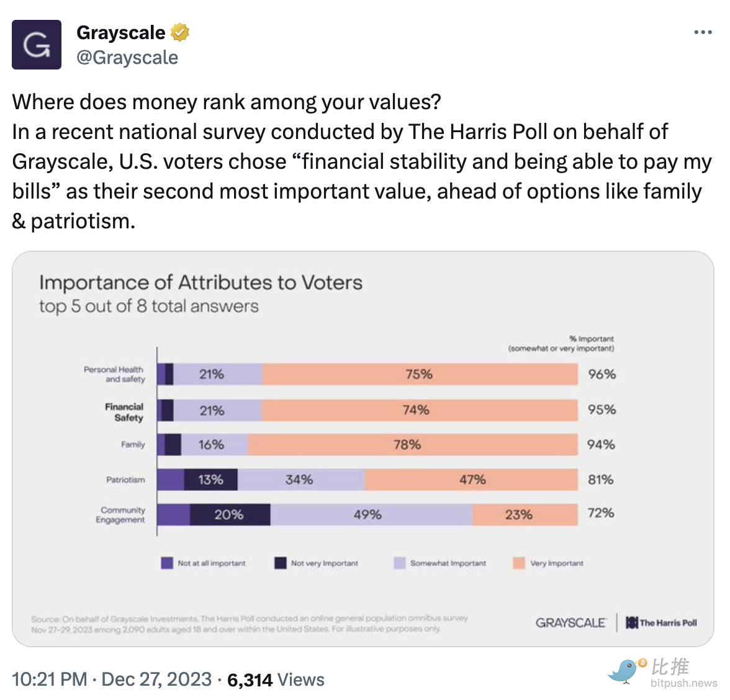Image resolution: width=730 pixels, height=700 pixels.
Task: Click the @Grayscale handle
Action: (x=127, y=58)
